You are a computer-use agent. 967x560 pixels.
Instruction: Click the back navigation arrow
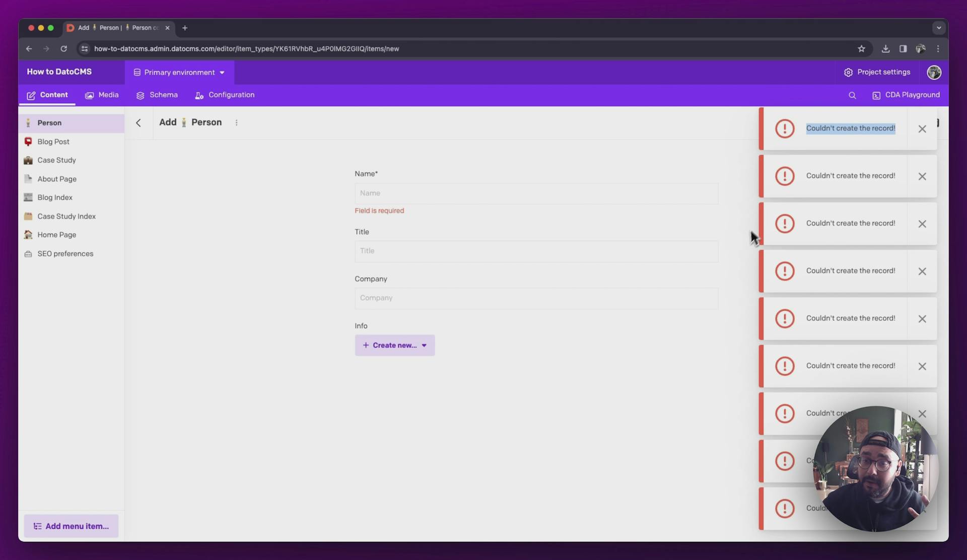click(x=139, y=122)
